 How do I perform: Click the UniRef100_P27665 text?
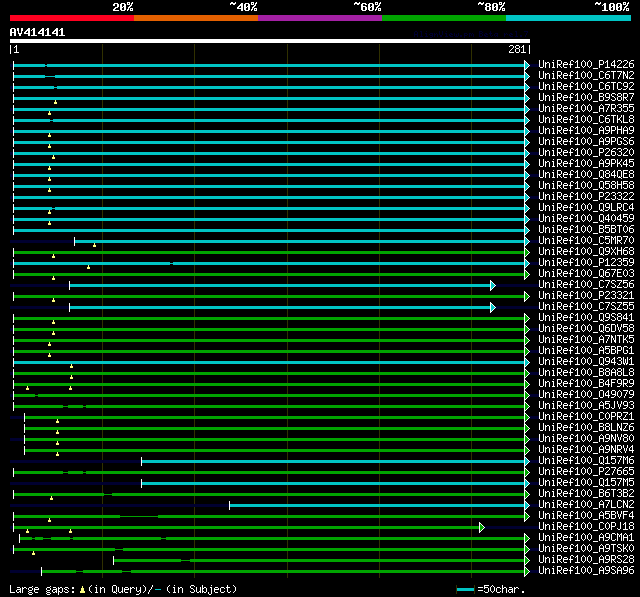586,472
